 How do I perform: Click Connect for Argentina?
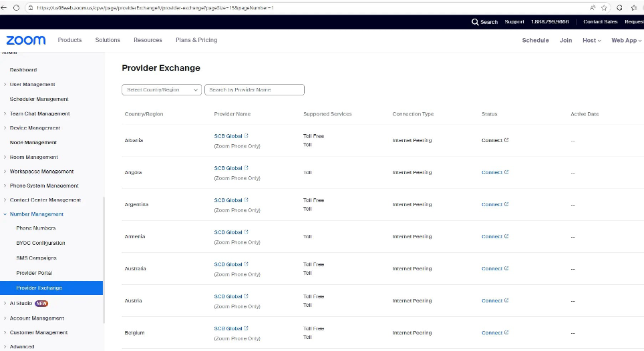tap(492, 205)
